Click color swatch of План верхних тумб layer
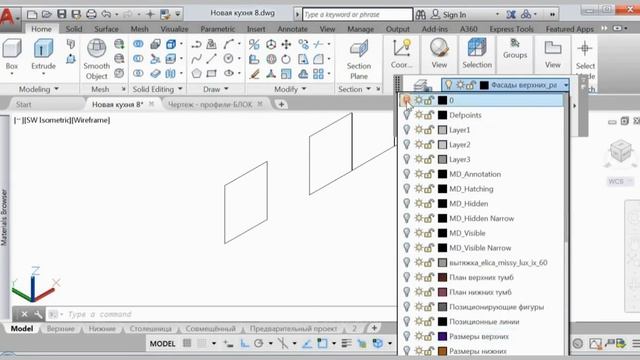 (442, 277)
